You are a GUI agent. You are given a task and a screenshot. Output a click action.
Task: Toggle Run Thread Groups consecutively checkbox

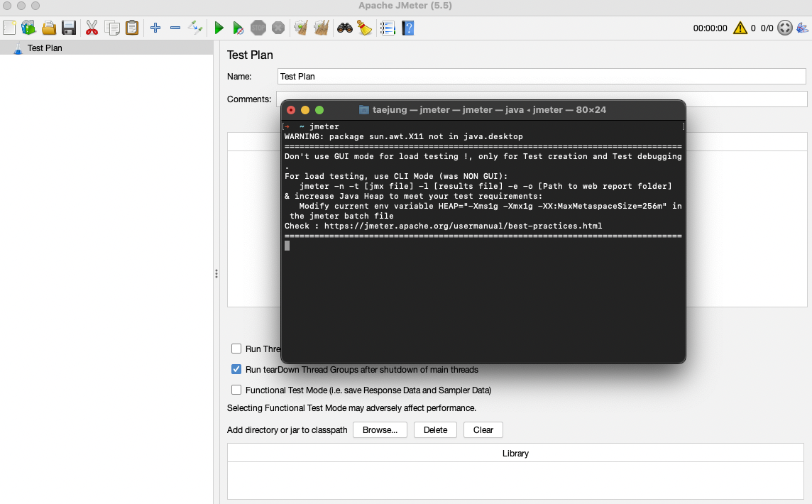click(236, 349)
